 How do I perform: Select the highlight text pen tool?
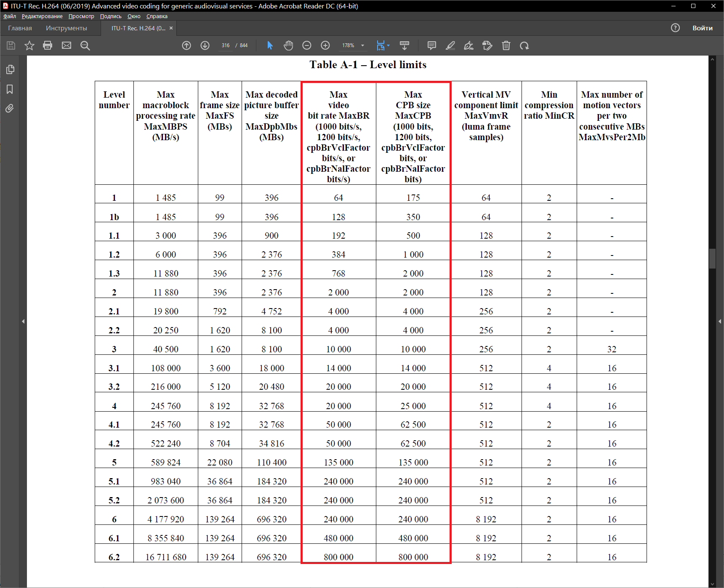pos(450,45)
